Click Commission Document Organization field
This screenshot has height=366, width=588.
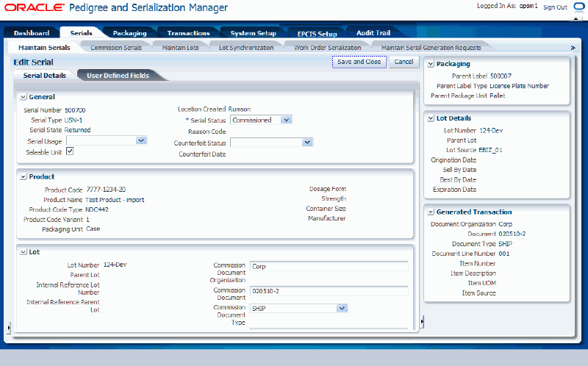[329, 266]
